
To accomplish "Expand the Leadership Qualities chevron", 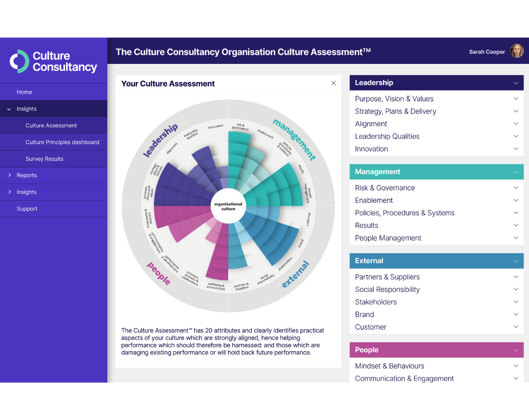I will (516, 137).
